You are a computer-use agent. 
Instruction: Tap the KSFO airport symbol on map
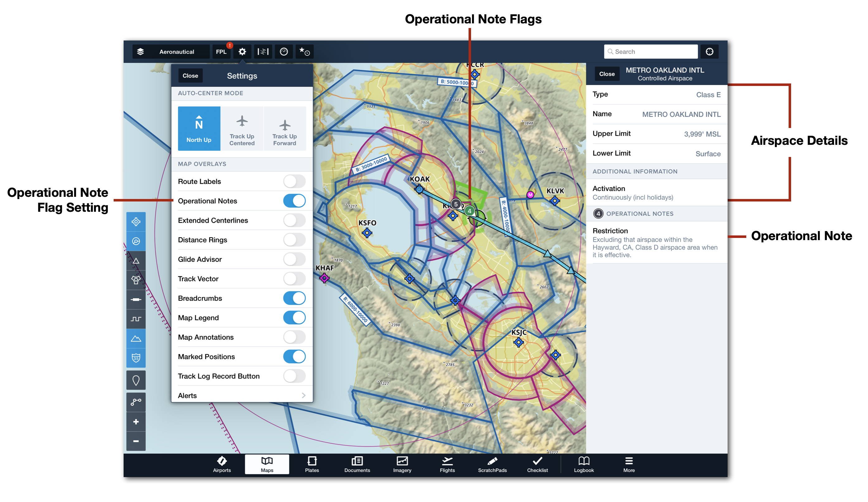point(367,233)
